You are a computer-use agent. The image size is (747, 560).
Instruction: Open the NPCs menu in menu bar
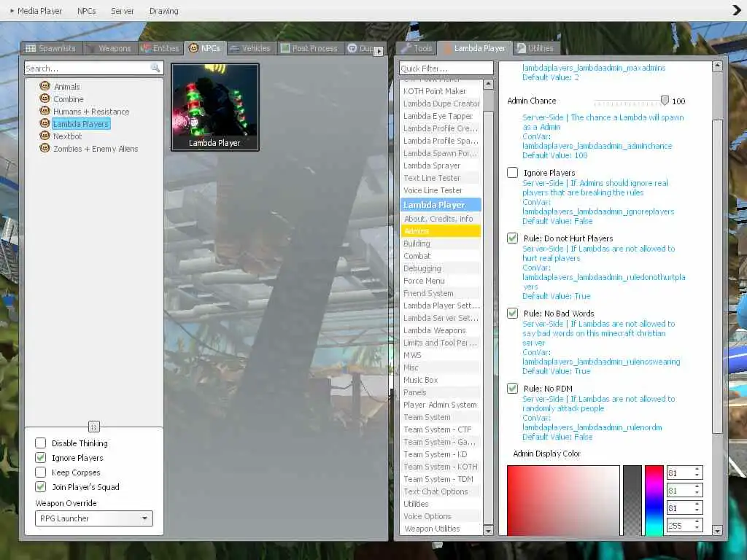86,10
